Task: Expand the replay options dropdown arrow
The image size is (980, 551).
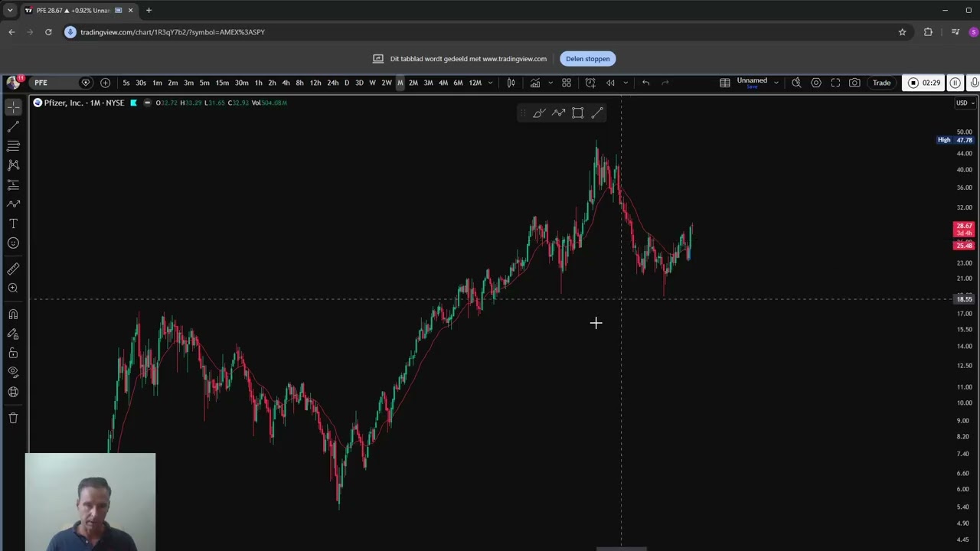Action: (626, 83)
